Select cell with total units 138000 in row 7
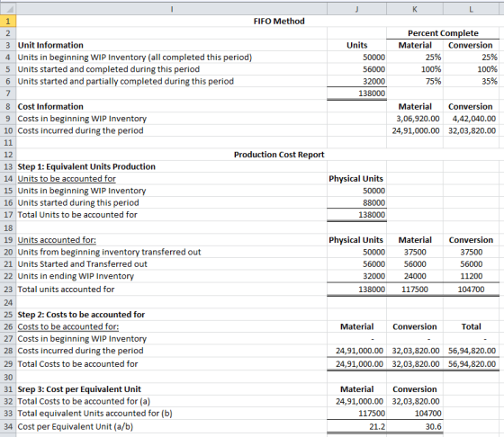This screenshot has height=437, width=504. coord(356,94)
